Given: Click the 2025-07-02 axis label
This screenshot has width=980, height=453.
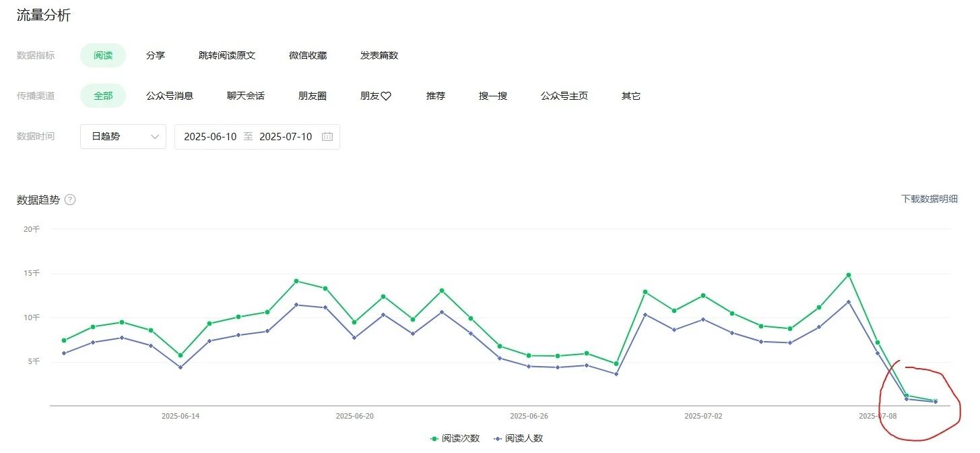Looking at the screenshot, I should [703, 416].
